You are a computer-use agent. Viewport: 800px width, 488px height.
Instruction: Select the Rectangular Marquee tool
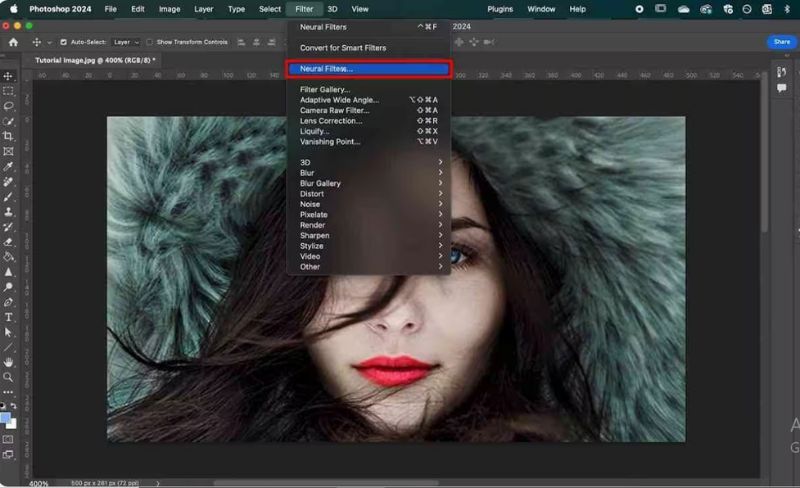[8, 90]
